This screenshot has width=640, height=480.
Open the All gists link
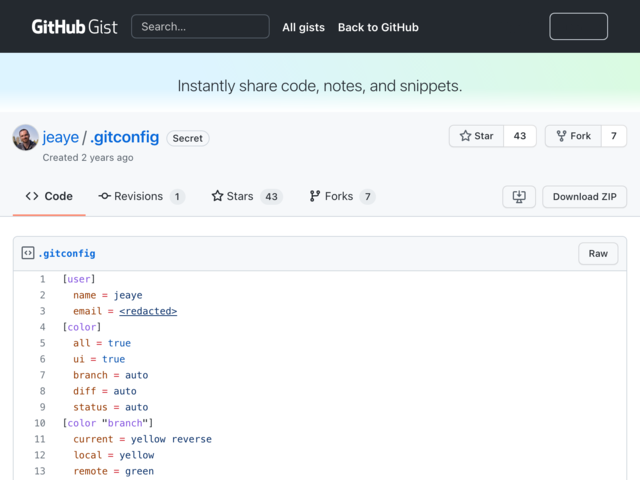(303, 27)
